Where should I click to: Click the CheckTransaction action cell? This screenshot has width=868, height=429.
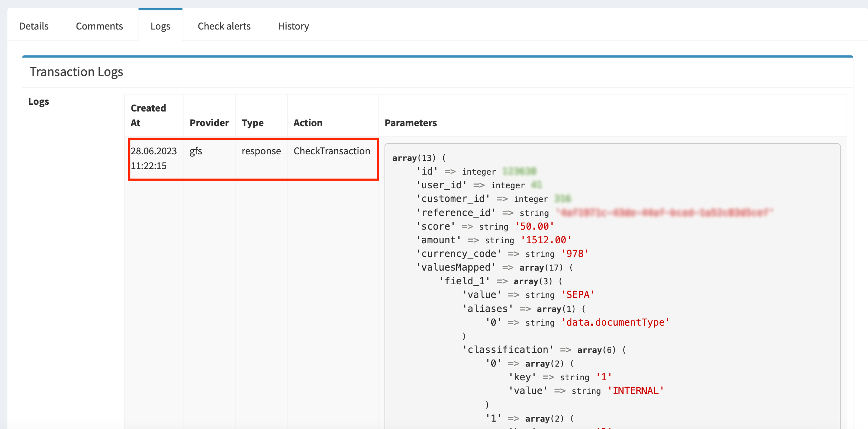pos(332,151)
